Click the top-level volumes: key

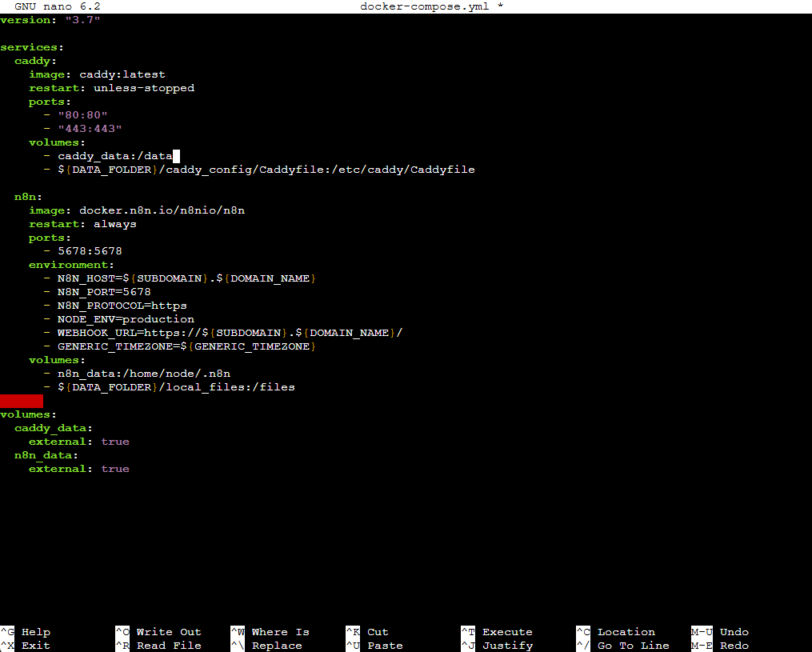pyautogui.click(x=29, y=414)
